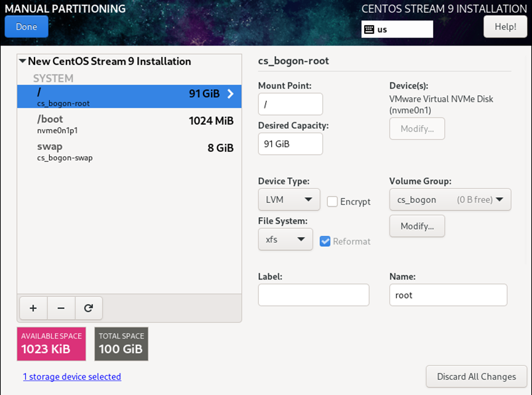
Task: Click the Mount Point input field
Action: tap(290, 104)
